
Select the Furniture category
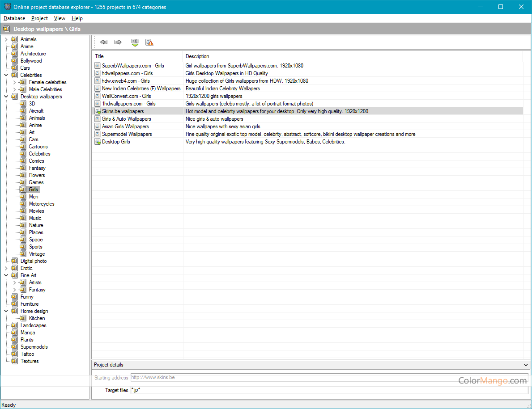click(x=30, y=304)
